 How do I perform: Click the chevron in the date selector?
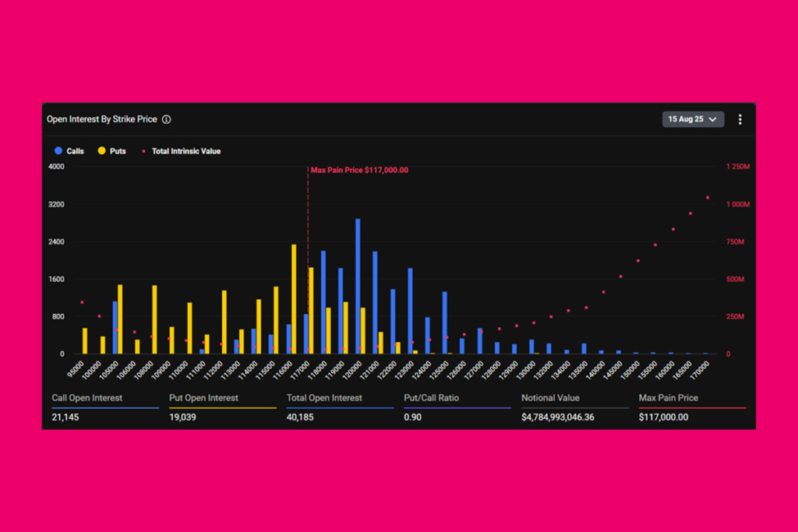[x=712, y=119]
